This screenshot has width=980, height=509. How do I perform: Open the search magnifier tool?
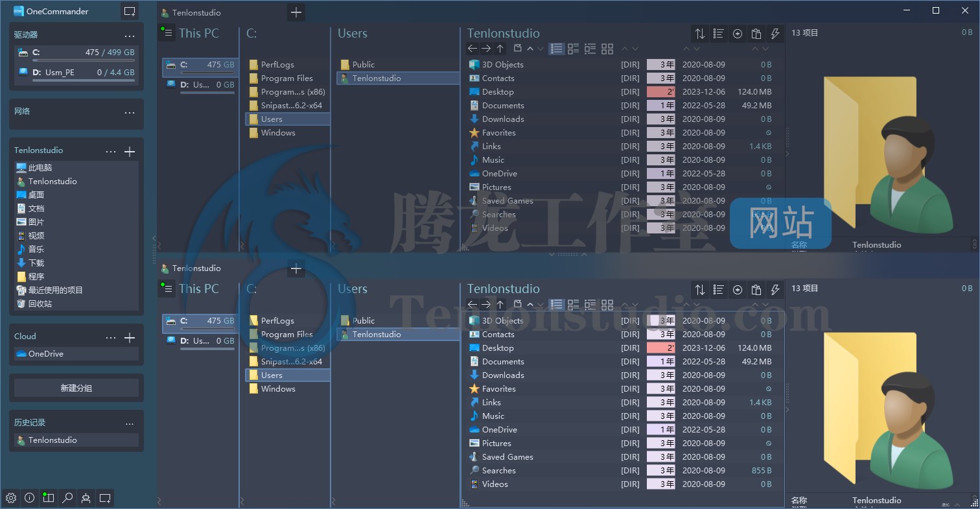click(67, 498)
